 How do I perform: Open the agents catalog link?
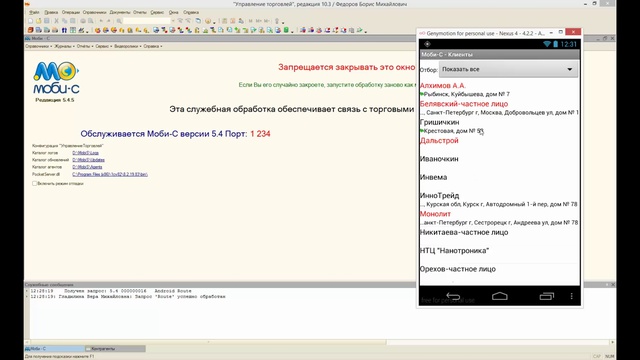coord(87,167)
